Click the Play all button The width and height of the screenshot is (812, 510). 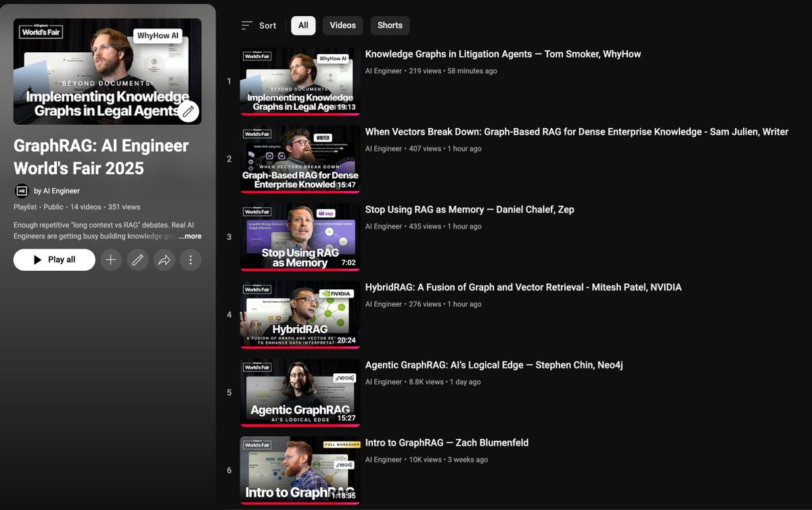[54, 259]
